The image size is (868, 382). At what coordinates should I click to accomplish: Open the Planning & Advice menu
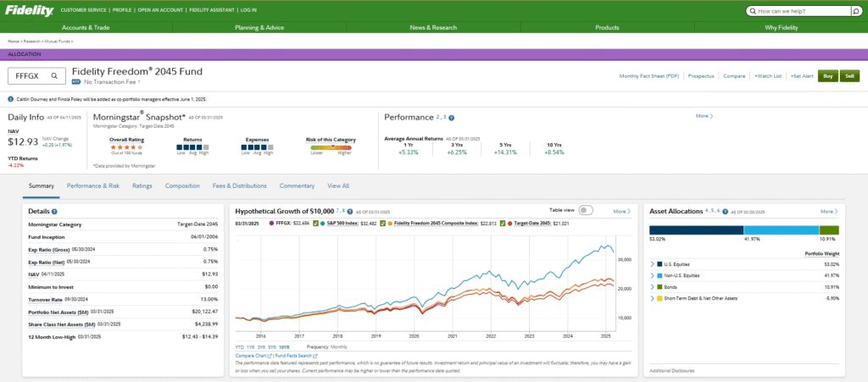click(259, 27)
